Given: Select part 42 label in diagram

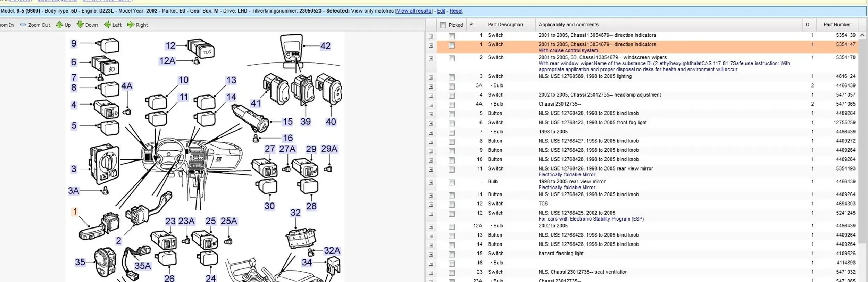Looking at the screenshot, I should coord(325,46).
